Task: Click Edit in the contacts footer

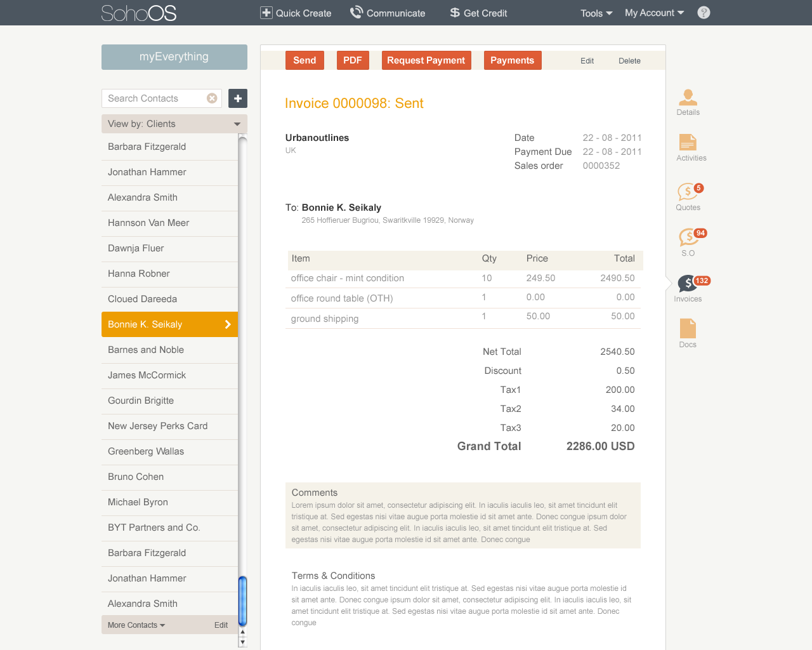Action: click(x=221, y=625)
